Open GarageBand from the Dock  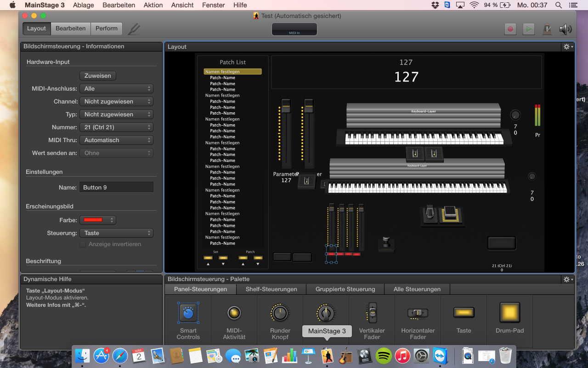[x=345, y=356]
